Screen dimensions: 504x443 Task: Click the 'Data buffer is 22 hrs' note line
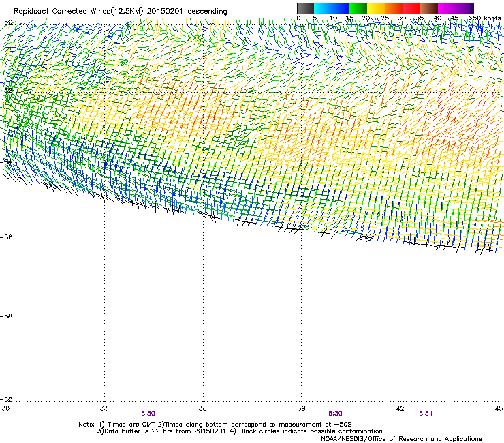(x=240, y=431)
